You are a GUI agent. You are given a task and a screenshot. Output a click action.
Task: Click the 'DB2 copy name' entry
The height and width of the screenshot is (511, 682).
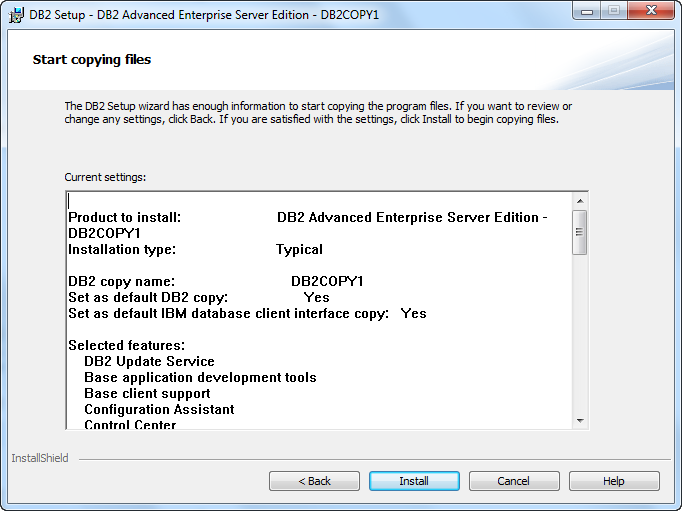coord(216,281)
